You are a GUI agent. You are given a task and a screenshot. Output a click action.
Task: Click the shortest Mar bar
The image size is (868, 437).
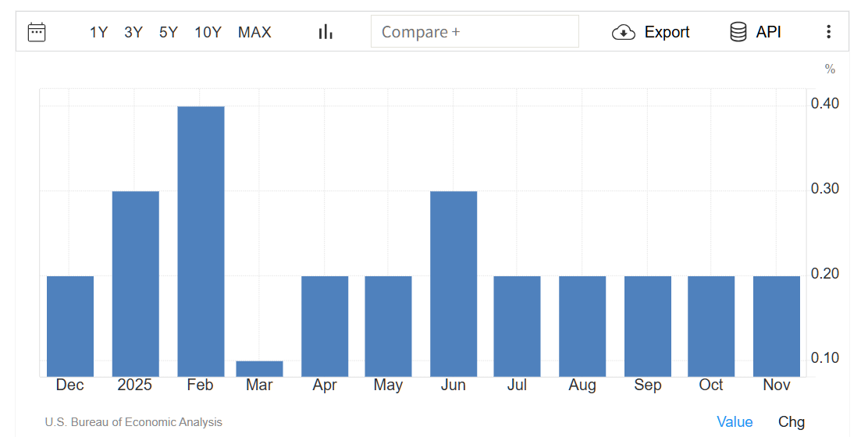coord(260,368)
